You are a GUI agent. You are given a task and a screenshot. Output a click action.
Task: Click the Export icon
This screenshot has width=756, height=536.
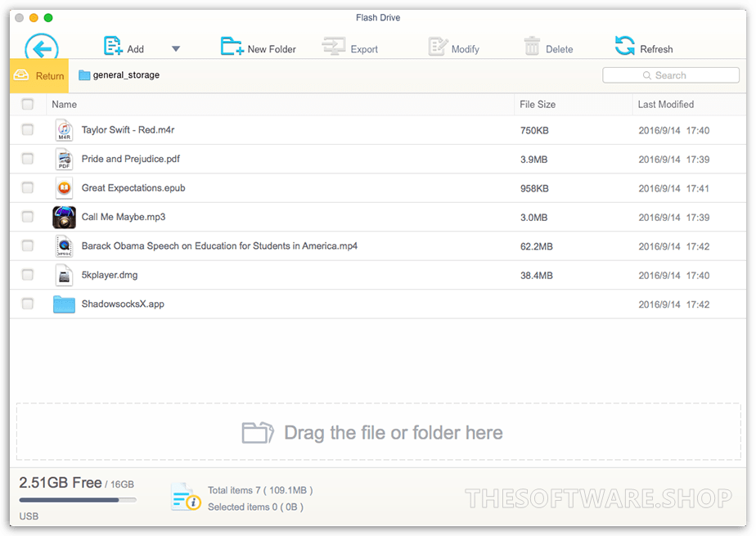click(334, 47)
